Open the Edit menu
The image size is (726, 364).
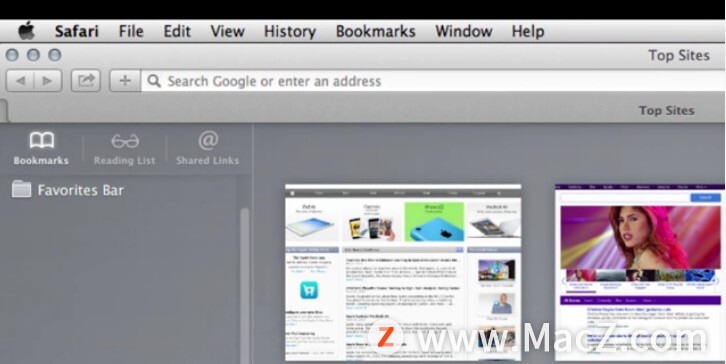pos(177,31)
